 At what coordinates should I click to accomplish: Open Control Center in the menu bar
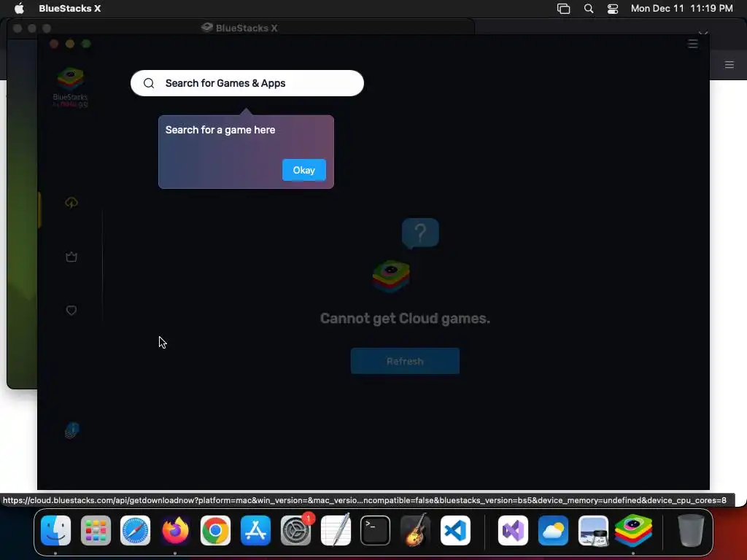pos(613,9)
